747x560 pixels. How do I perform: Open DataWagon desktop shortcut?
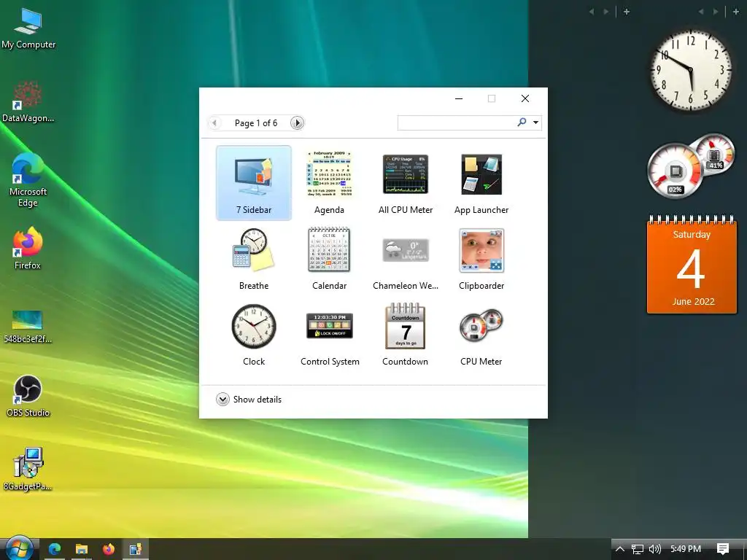pyautogui.click(x=28, y=102)
